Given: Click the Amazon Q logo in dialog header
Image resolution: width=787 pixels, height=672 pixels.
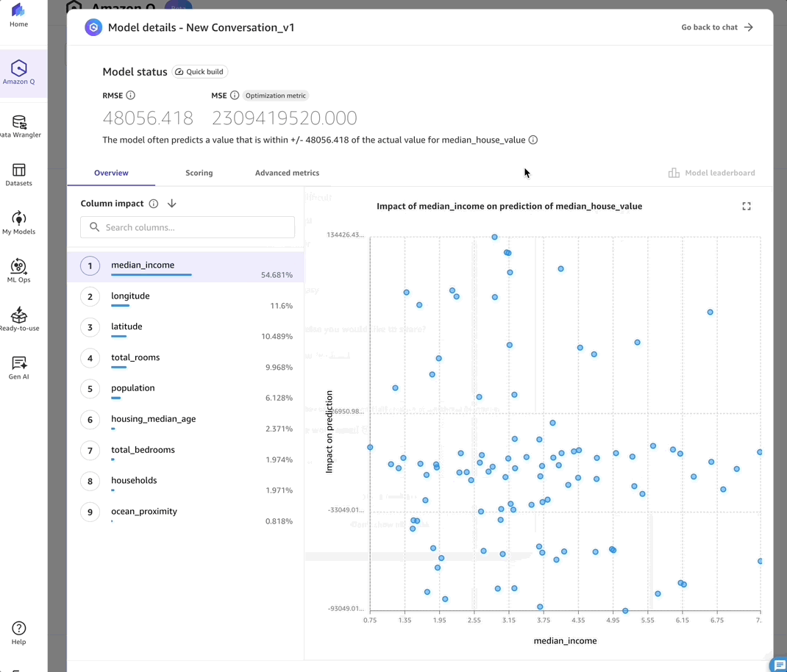Looking at the screenshot, I should [x=93, y=28].
